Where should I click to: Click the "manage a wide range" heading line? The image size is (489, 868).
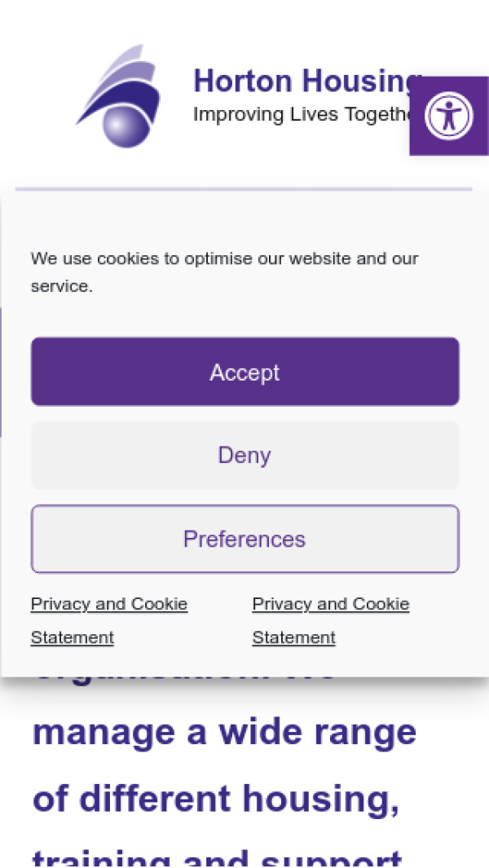click(x=224, y=732)
